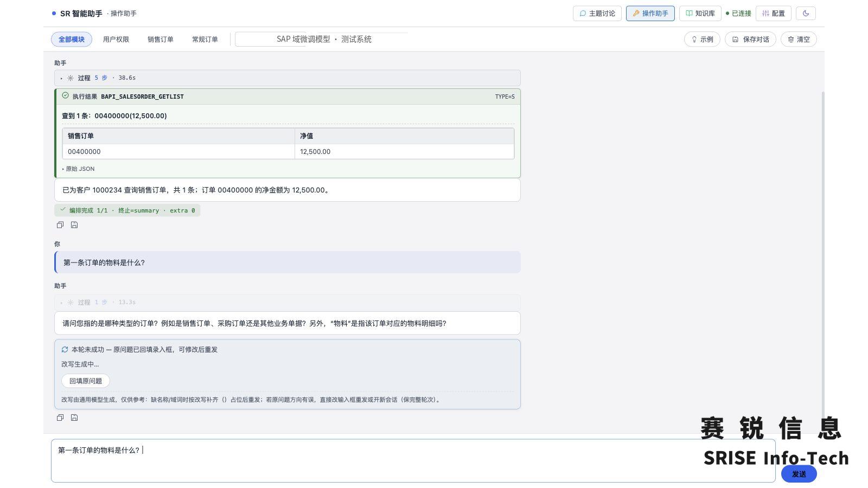Save the second assistant reply with the disk icon
Image resolution: width=868 pixels, height=488 pixels.
[x=74, y=418]
